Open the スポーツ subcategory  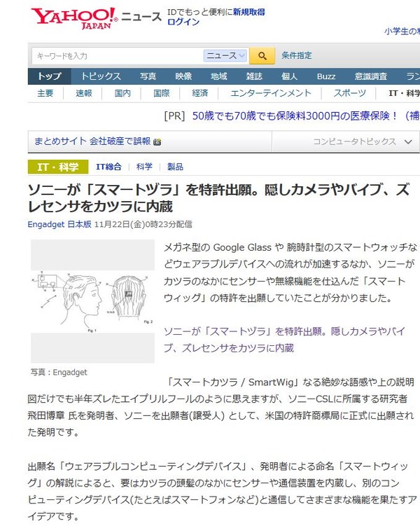coord(349,93)
